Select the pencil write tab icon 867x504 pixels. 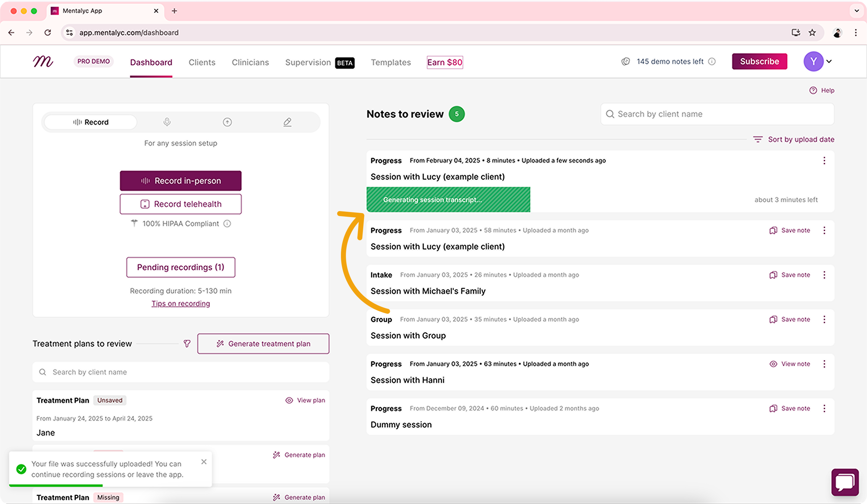[287, 122]
